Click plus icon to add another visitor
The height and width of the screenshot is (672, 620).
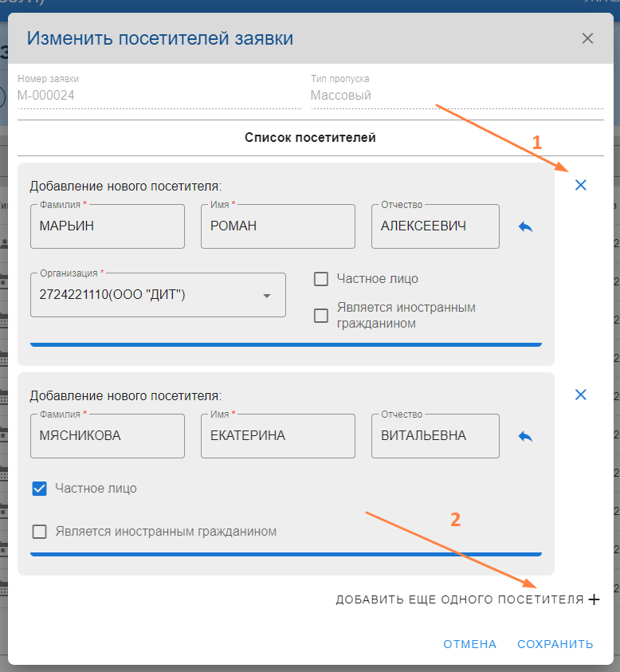click(x=594, y=599)
